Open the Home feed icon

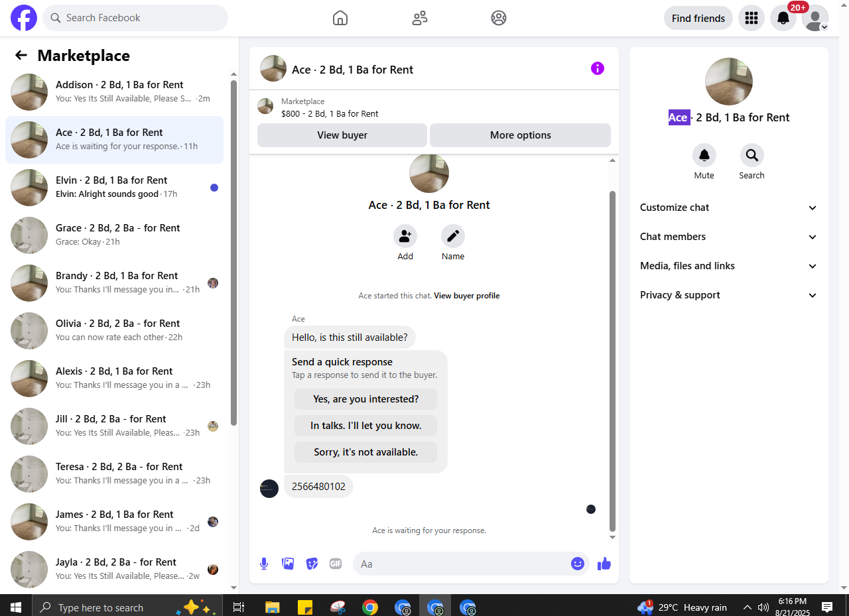coord(340,18)
